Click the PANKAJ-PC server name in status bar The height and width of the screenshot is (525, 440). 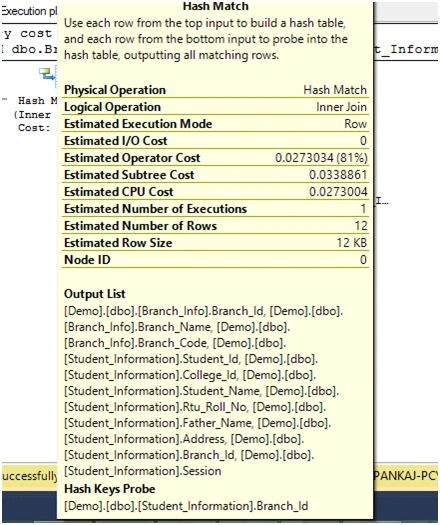click(x=406, y=475)
